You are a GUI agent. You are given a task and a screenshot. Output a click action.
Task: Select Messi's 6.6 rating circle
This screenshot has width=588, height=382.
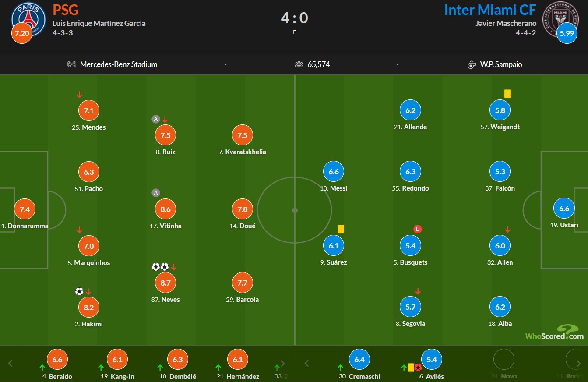pos(334,172)
